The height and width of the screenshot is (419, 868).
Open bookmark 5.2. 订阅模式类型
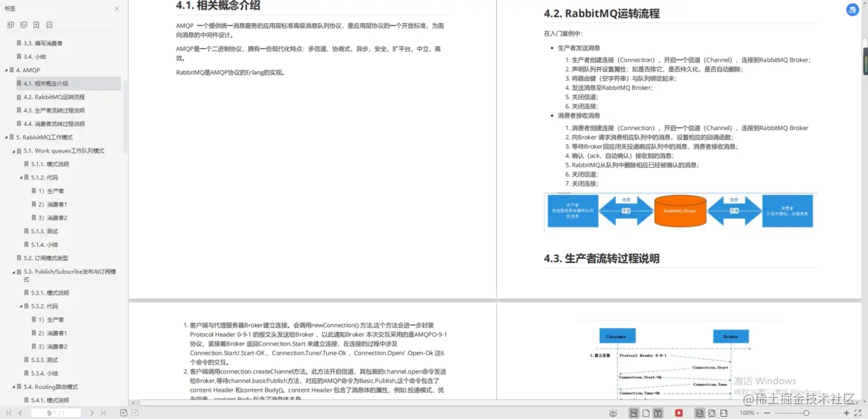point(46,258)
